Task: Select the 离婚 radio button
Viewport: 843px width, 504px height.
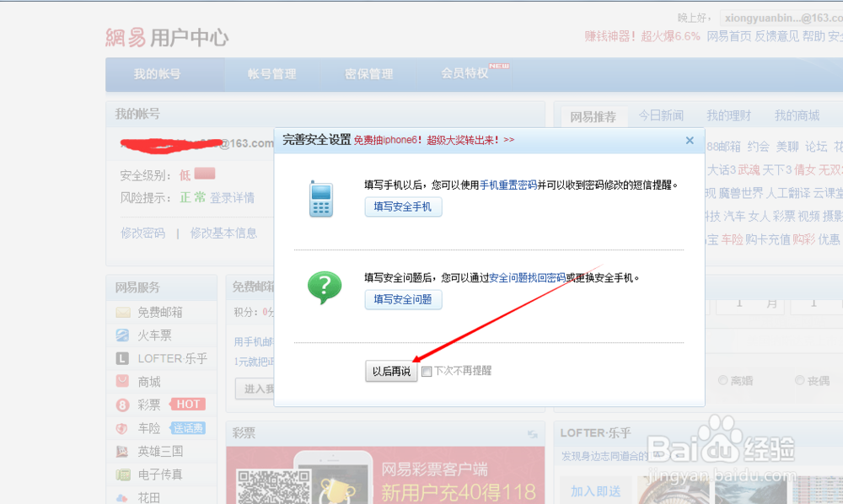Action: tap(722, 380)
